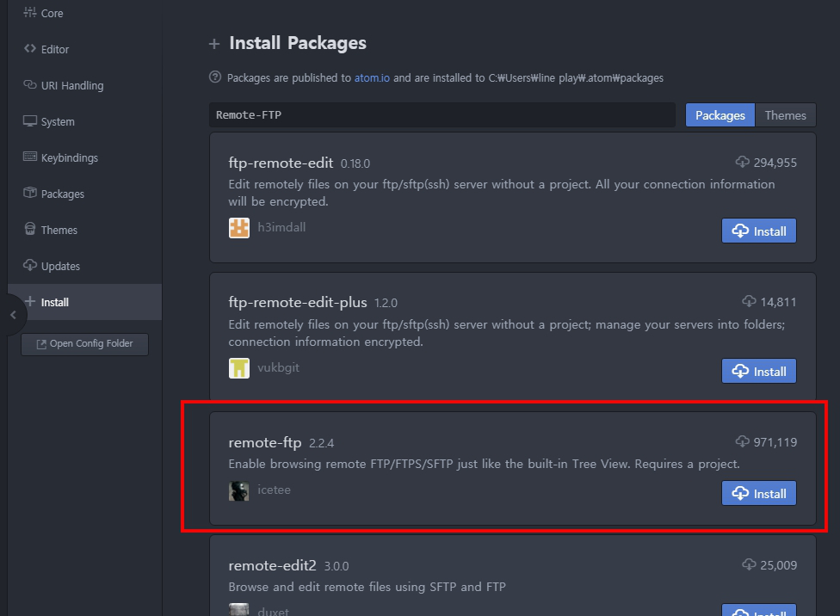The image size is (840, 616).
Task: Open the h3imdall author link
Action: coord(281,227)
